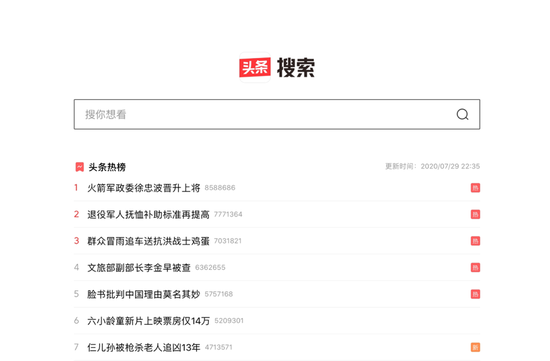Viewport: 550px width, 361px height.
Task: Click the hot badge beside 退役军人 item
Action: pos(475,214)
